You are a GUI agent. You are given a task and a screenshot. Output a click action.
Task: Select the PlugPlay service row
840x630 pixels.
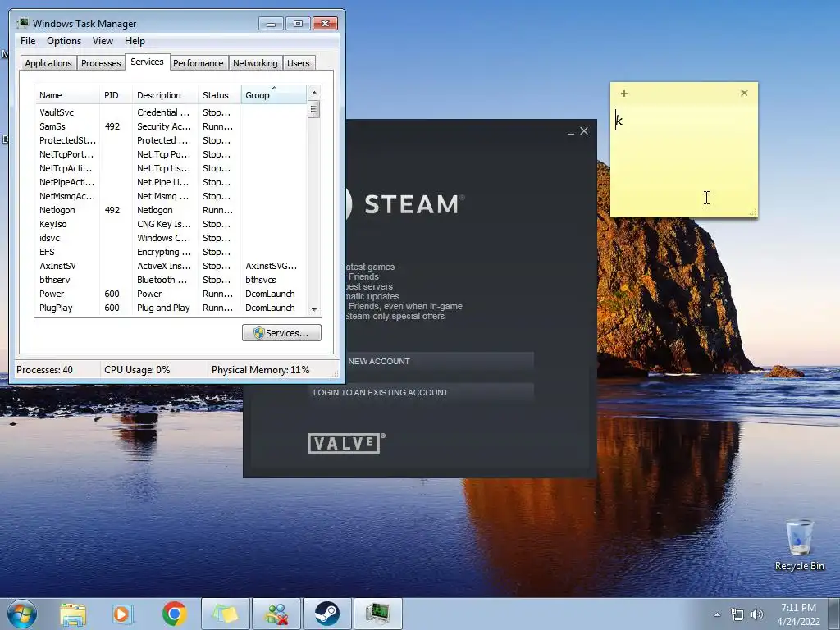171,308
